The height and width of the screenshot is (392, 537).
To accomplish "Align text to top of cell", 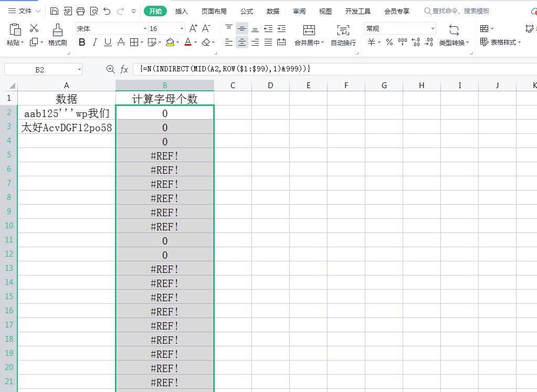I will pyautogui.click(x=229, y=28).
